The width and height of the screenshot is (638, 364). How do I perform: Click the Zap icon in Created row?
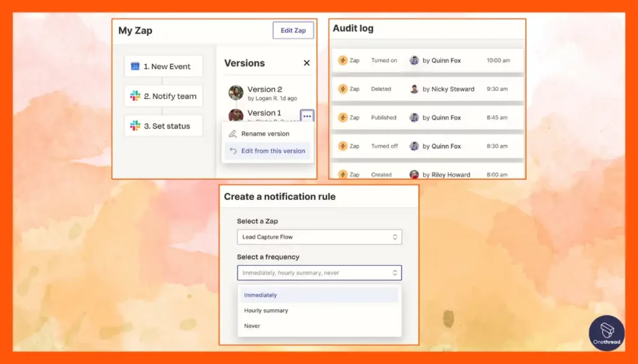tap(343, 174)
